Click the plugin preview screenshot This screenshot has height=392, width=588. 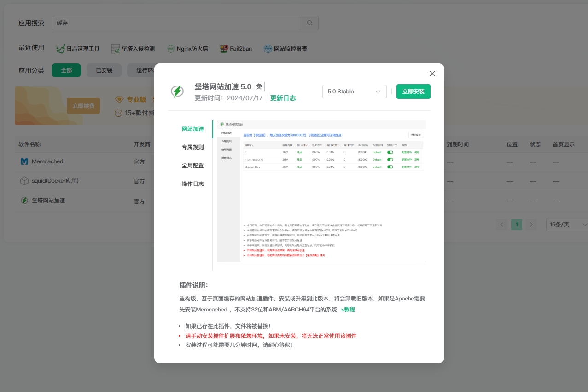click(321, 191)
